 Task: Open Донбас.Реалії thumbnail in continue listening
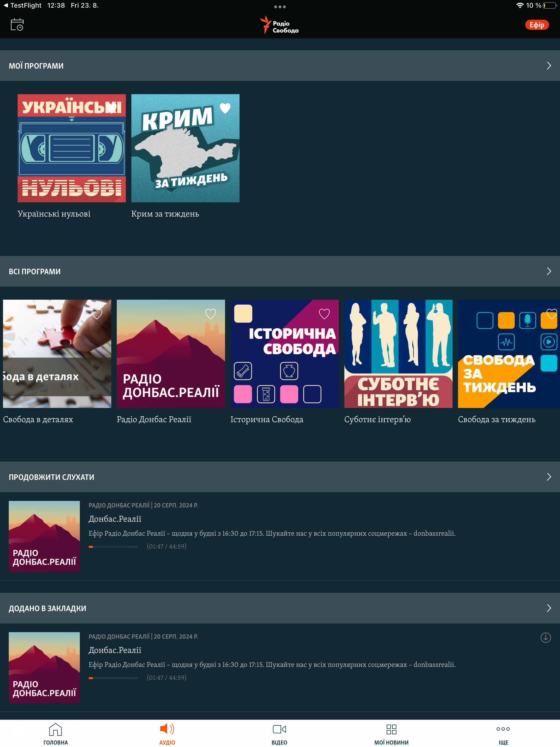(44, 536)
